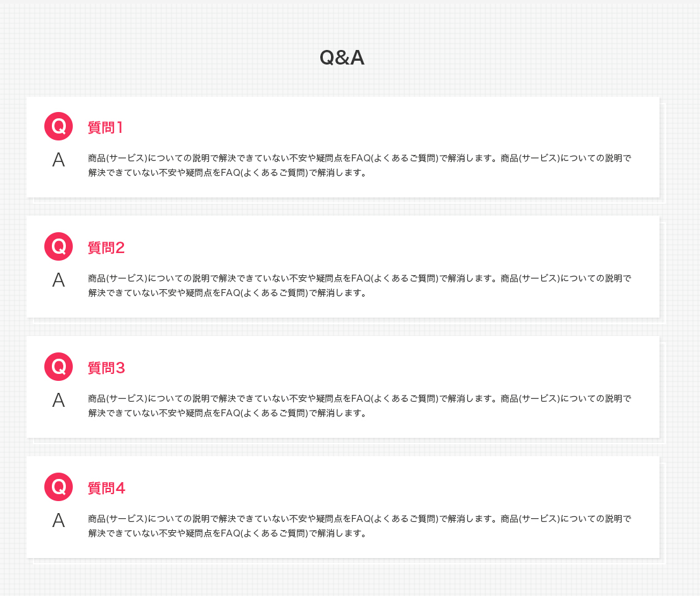Click the answer text under 質問3
700x596 pixels.
pos(360,406)
